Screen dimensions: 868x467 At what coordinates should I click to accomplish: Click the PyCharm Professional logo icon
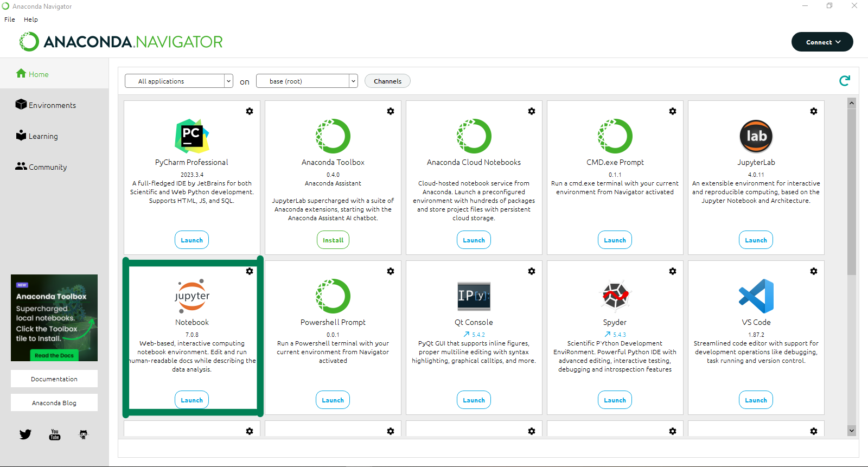click(192, 136)
